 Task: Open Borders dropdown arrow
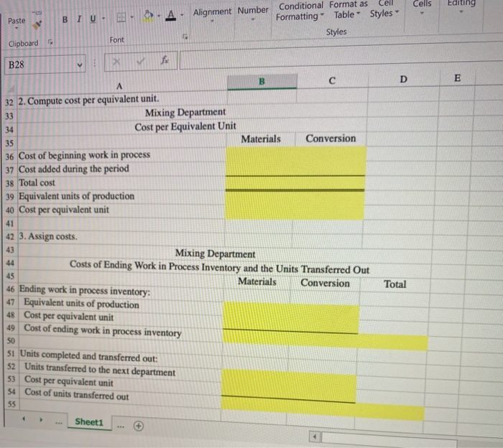click(131, 17)
